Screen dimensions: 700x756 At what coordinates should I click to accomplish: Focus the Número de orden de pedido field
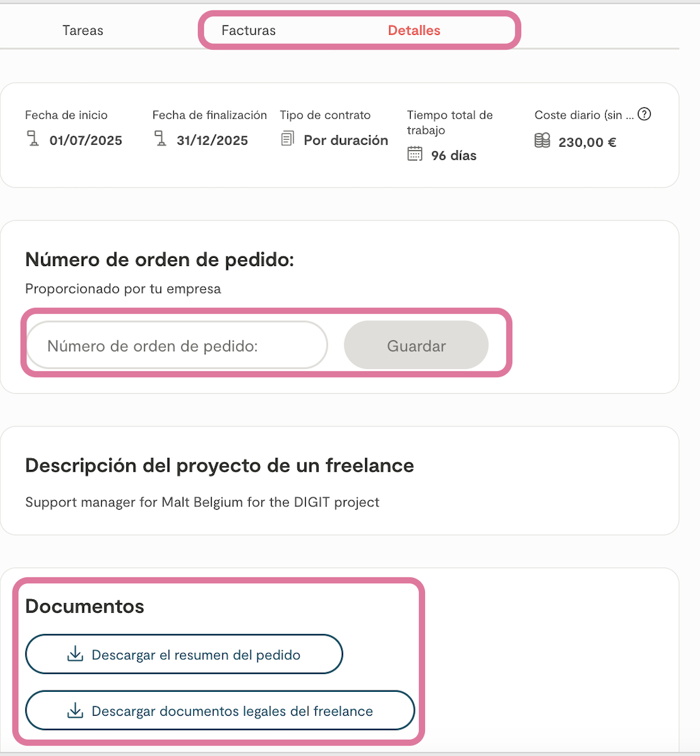pyautogui.click(x=177, y=345)
